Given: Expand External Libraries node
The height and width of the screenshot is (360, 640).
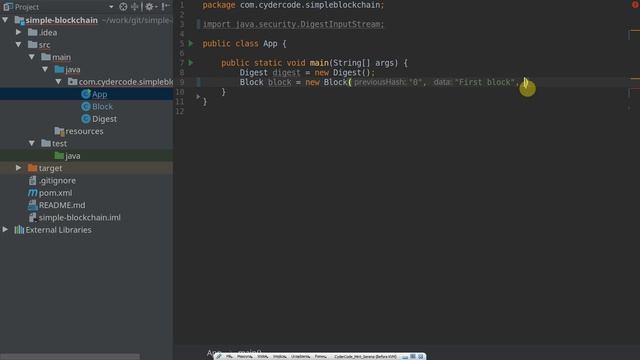Looking at the screenshot, I should (x=5, y=229).
